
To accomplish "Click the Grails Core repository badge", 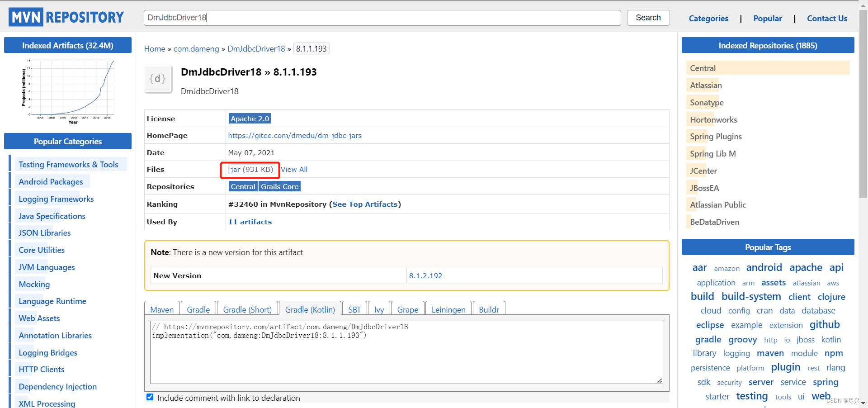I will [x=279, y=186].
